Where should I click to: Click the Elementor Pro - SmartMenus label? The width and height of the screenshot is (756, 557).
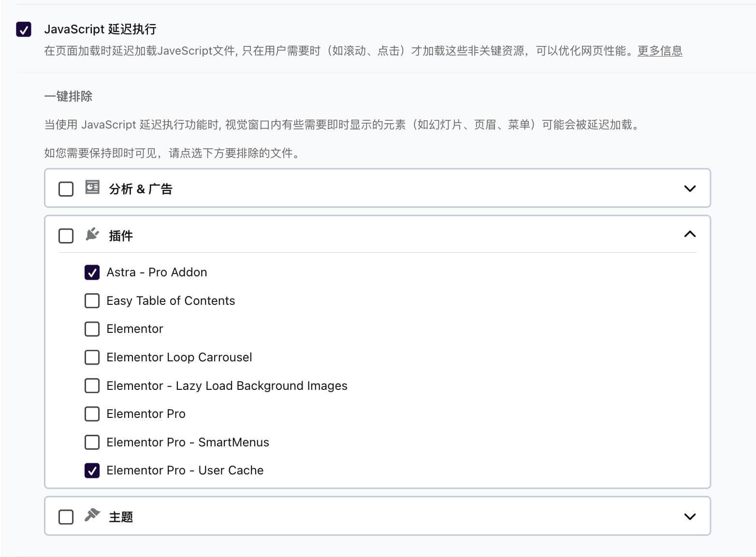point(188,442)
